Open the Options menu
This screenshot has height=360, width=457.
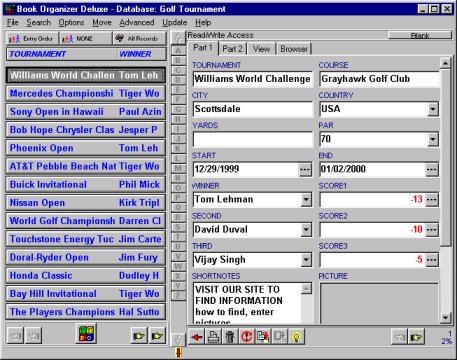pos(71,23)
